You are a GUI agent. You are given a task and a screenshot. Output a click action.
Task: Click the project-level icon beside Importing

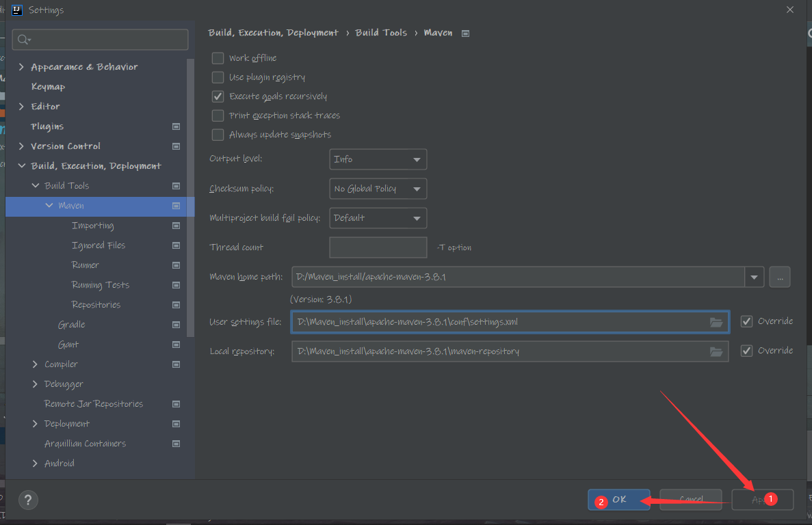[176, 226]
